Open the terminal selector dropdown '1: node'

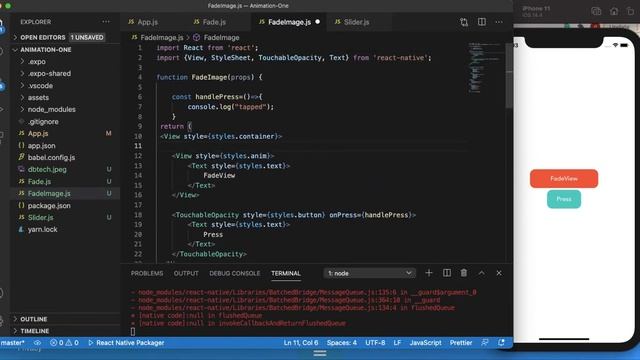coord(369,273)
